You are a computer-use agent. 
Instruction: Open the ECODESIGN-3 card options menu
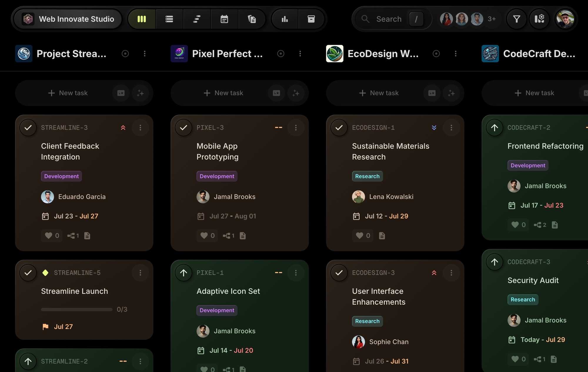tap(451, 273)
